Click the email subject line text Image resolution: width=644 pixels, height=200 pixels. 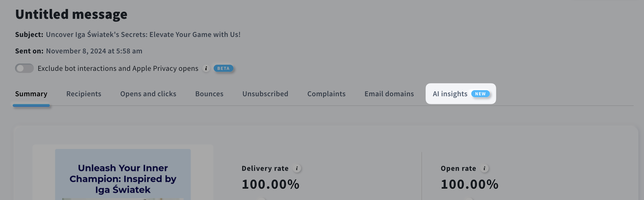pyautogui.click(x=143, y=35)
